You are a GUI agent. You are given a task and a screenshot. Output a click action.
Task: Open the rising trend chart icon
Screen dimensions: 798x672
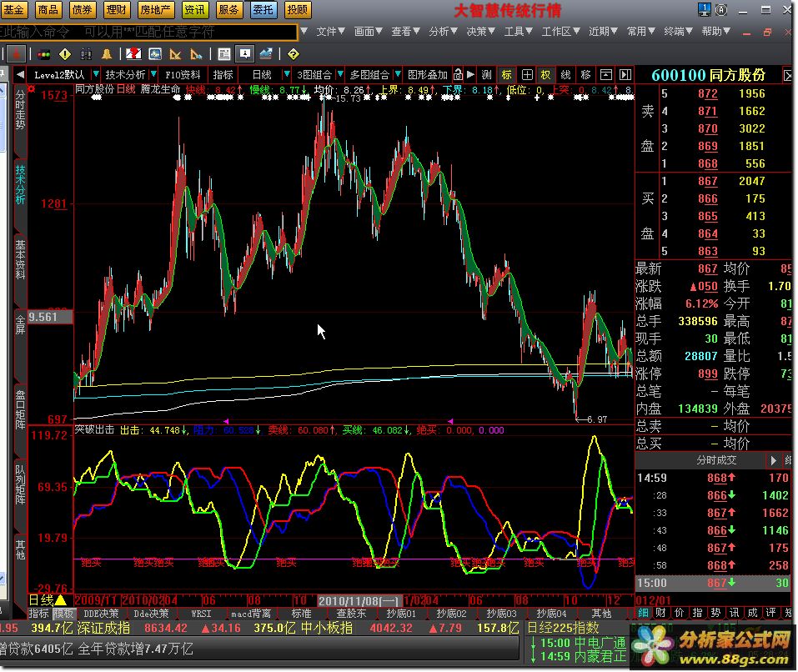point(266,54)
